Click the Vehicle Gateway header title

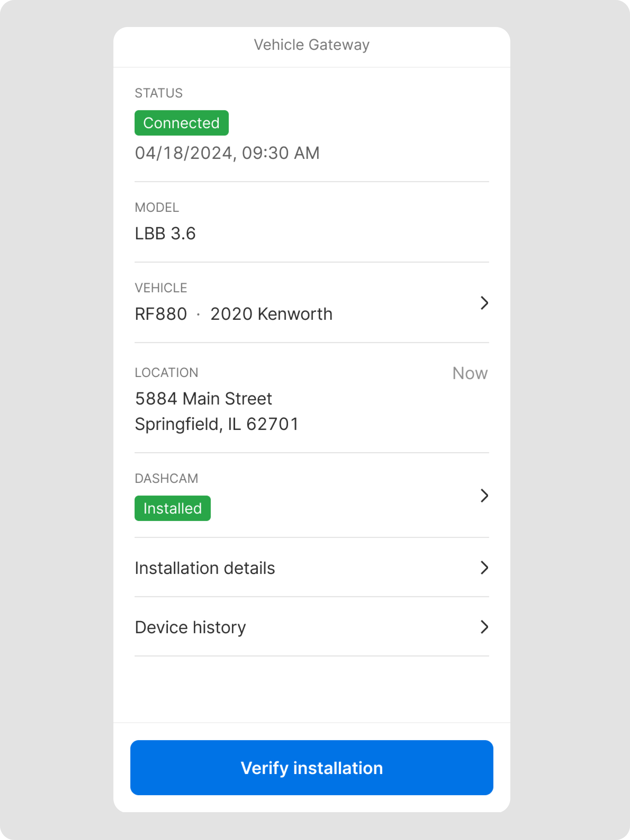click(311, 45)
